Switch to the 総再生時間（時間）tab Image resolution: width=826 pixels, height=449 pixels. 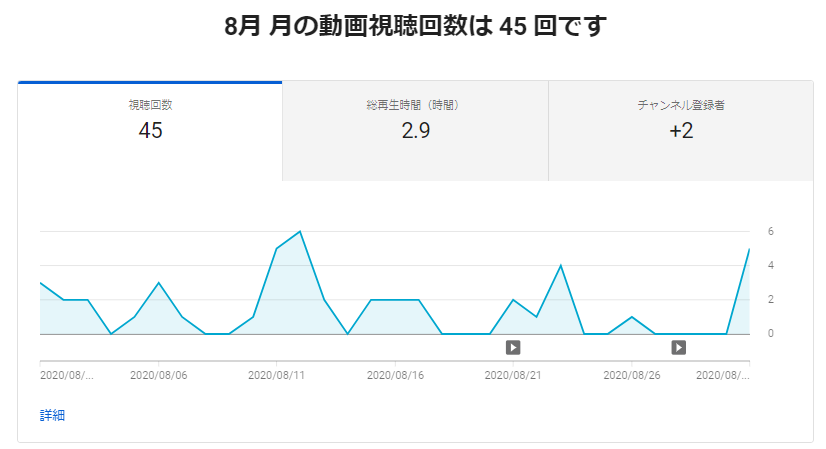click(415, 131)
